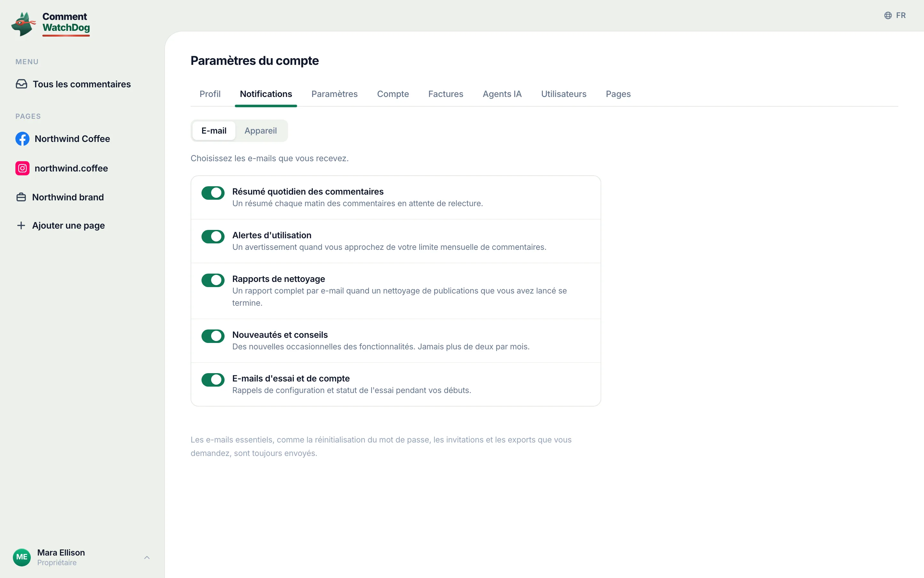Click the plus icon to add a page
924x578 pixels.
21,225
